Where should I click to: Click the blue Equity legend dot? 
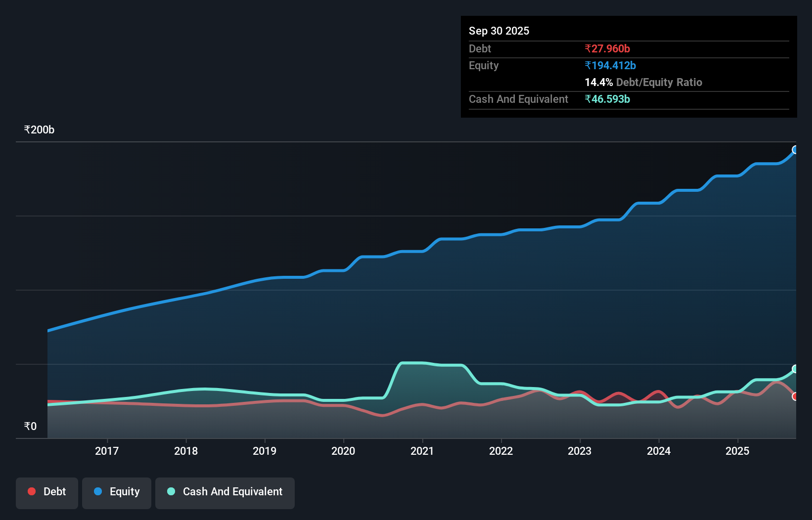(98, 491)
